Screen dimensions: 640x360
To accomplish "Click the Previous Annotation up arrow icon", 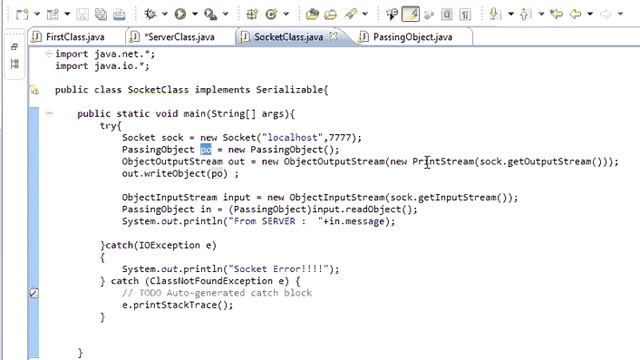I will tap(525, 14).
